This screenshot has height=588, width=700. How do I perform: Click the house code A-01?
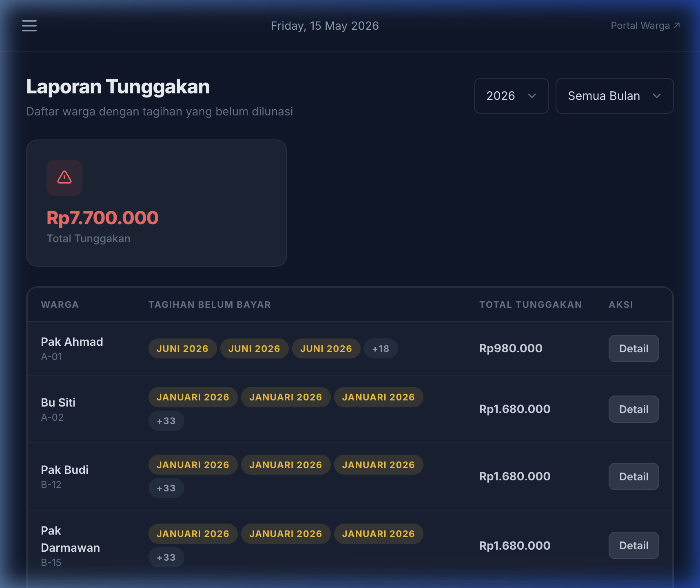[51, 357]
